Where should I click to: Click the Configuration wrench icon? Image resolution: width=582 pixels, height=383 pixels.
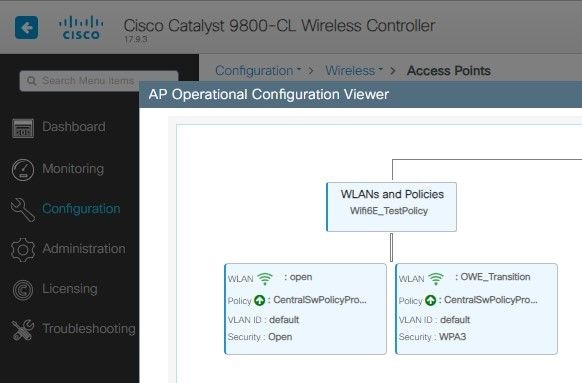(23, 210)
